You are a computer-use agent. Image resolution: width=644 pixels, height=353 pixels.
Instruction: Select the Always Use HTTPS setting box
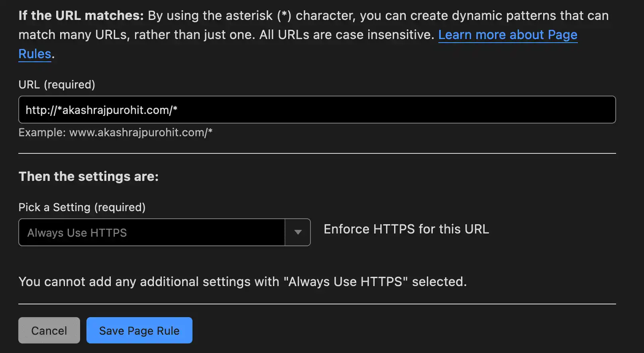click(x=152, y=232)
